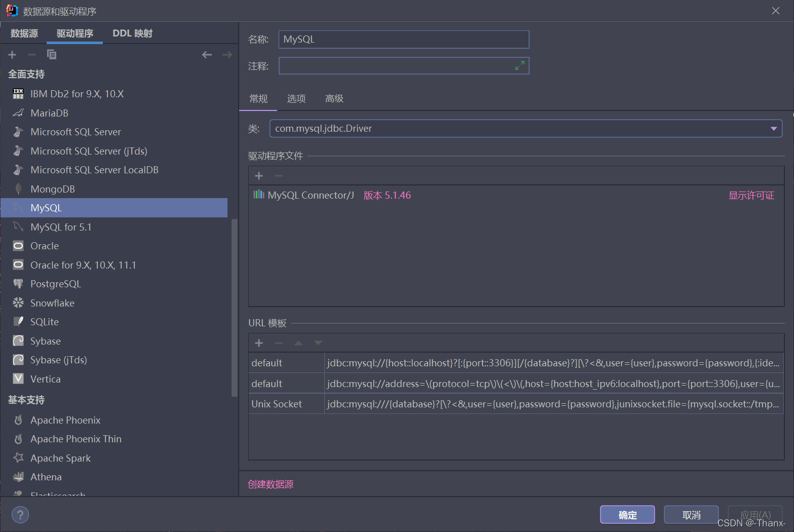Click the MySQL Connector/J library icon
The height and width of the screenshot is (532, 794).
click(258, 195)
